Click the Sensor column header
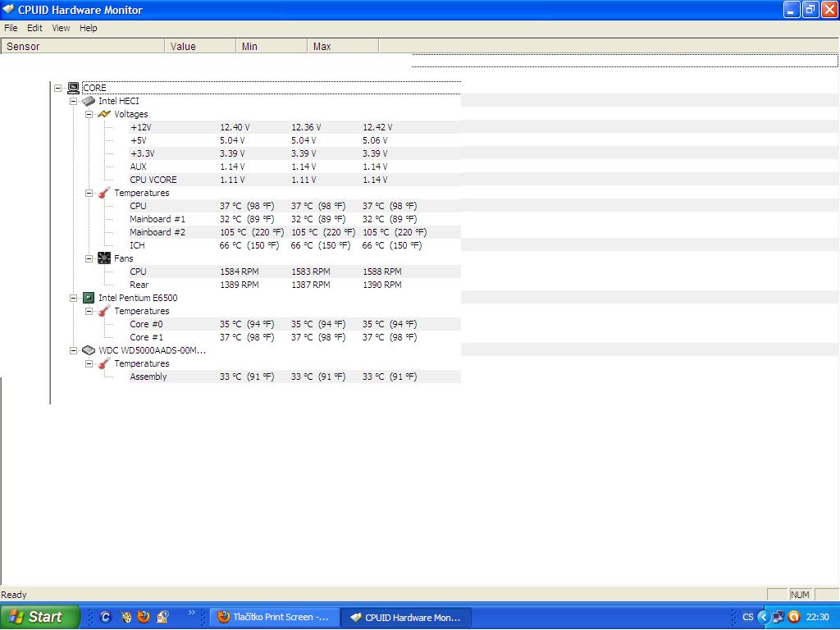Image resolution: width=840 pixels, height=630 pixels. pos(83,47)
